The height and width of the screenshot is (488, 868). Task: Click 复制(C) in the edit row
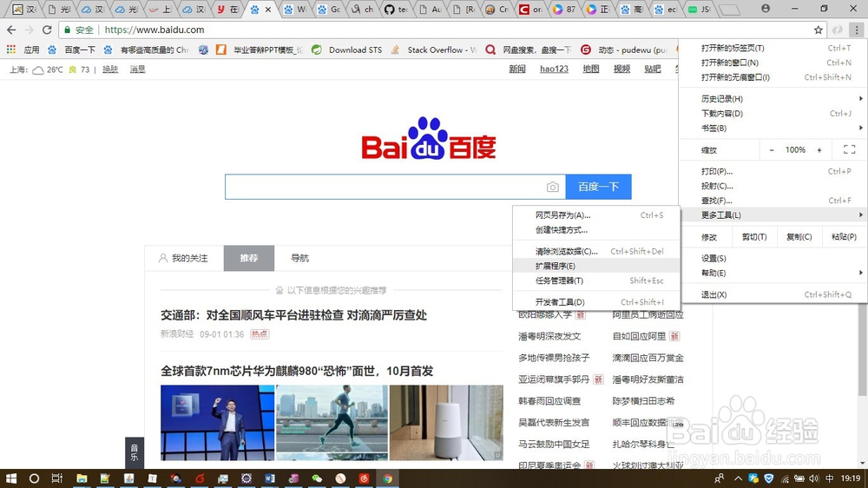[x=799, y=237]
